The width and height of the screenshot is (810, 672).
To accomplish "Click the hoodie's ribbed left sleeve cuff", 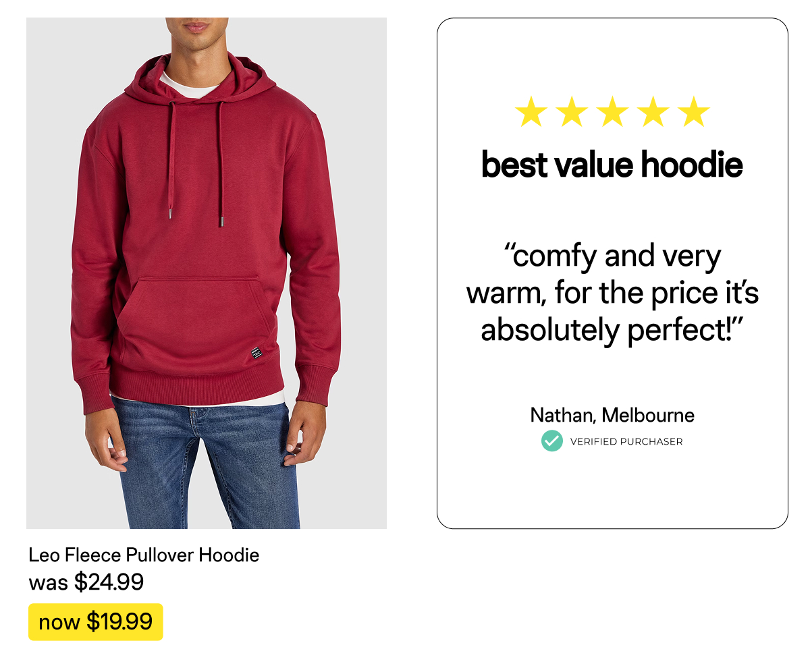I will (94, 395).
